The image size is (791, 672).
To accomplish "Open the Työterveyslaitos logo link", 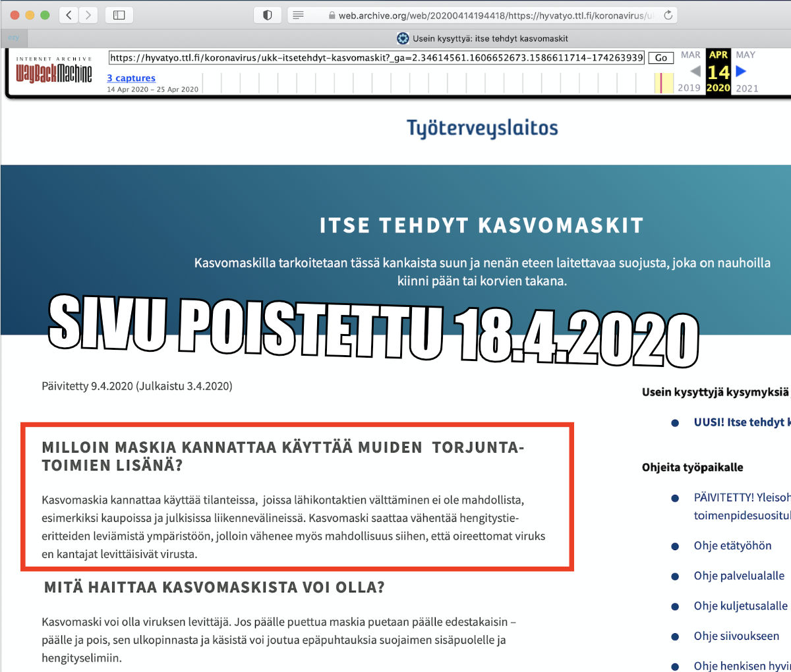I will click(x=482, y=128).
